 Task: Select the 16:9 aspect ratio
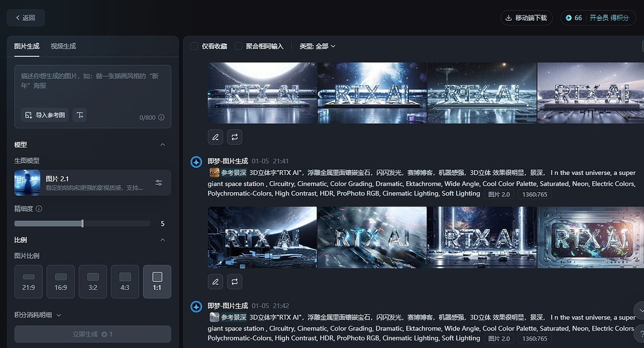(x=61, y=282)
